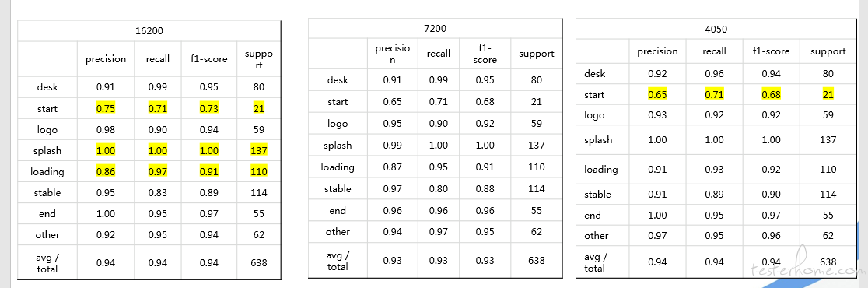Select the wrapped 'precisio n' header in 7200 table
The width and height of the screenshot is (868, 288).
(x=393, y=53)
